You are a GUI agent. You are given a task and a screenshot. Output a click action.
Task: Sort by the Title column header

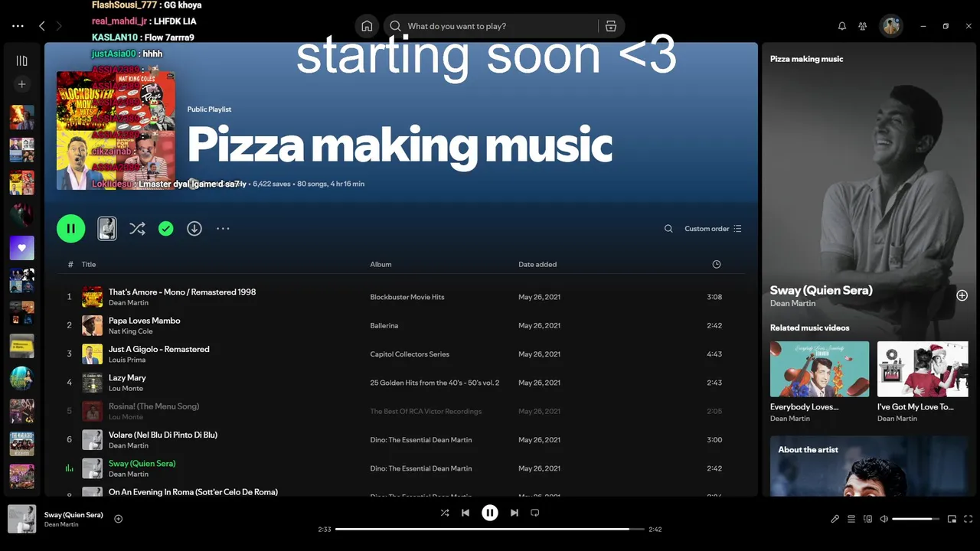pyautogui.click(x=89, y=264)
